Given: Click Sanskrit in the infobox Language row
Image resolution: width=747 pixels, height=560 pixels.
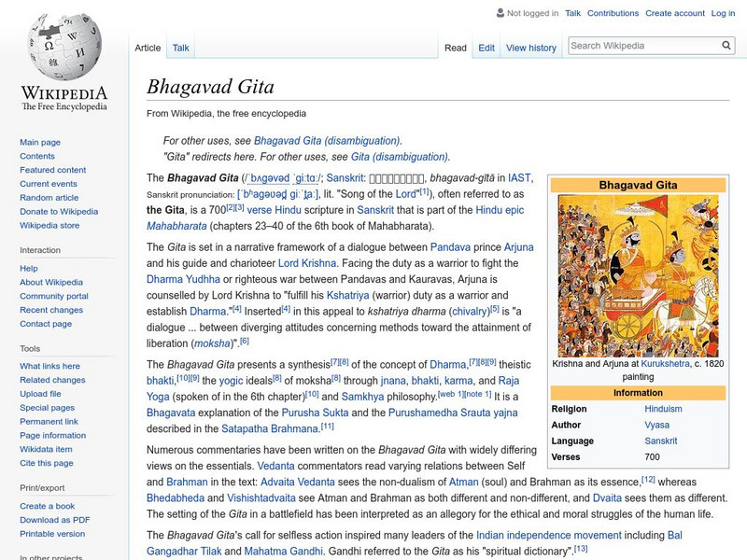Looking at the screenshot, I should [x=661, y=441].
